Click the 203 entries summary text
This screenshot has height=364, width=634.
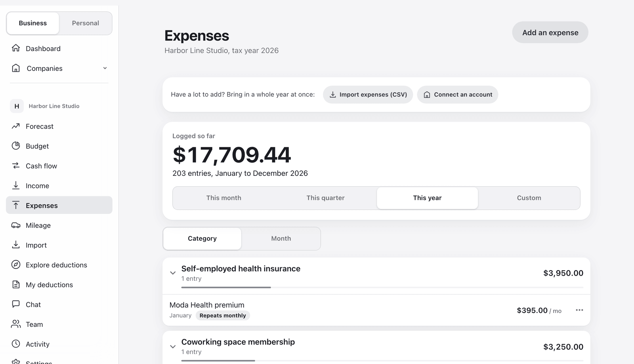pos(240,173)
